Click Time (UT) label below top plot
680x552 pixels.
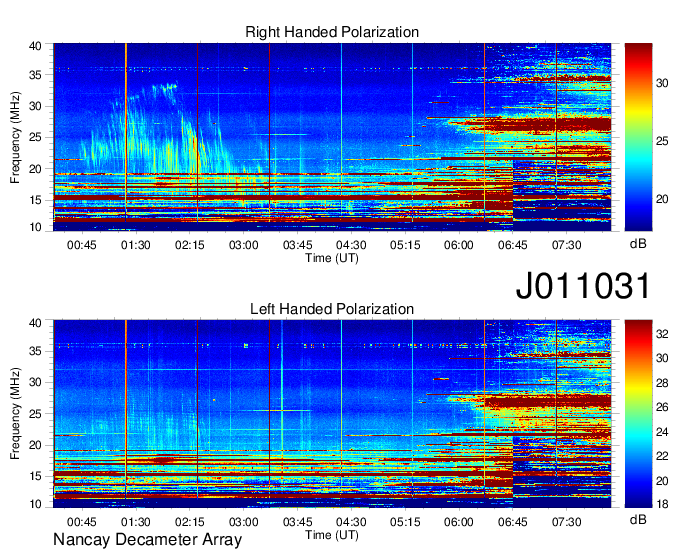(332, 258)
